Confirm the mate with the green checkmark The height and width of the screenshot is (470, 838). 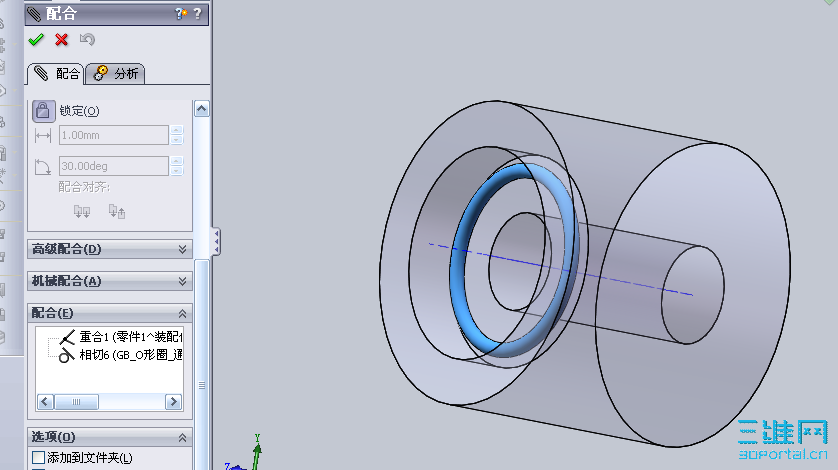36,40
